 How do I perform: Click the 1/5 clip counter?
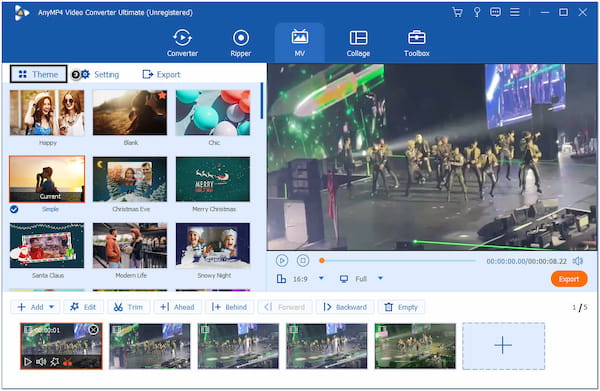point(580,307)
